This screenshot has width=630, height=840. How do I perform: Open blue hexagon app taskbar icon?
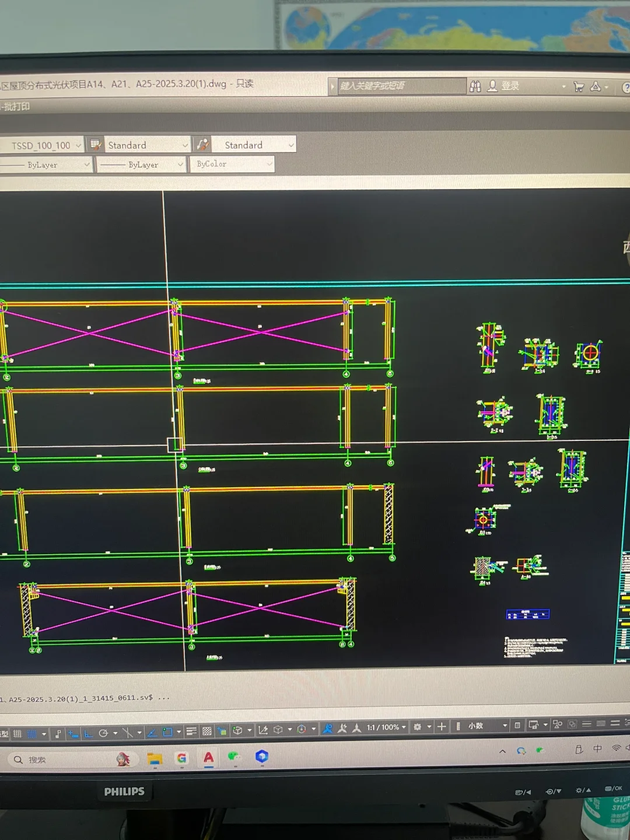[x=262, y=757]
